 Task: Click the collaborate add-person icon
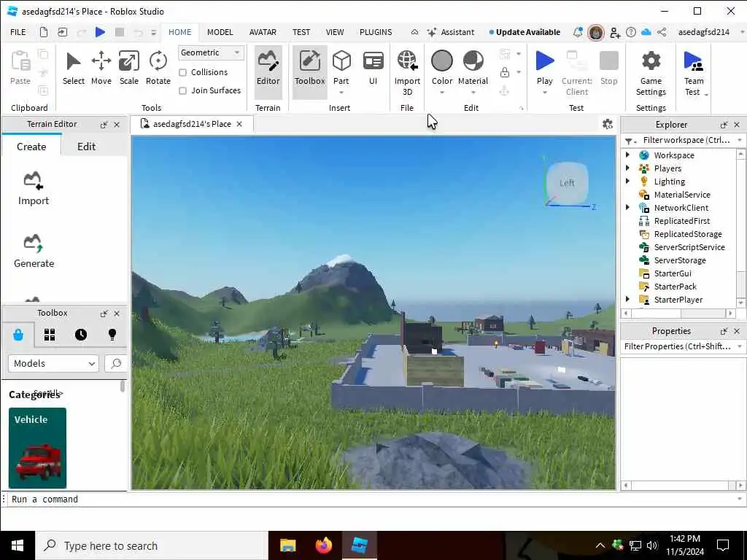[x=615, y=32]
